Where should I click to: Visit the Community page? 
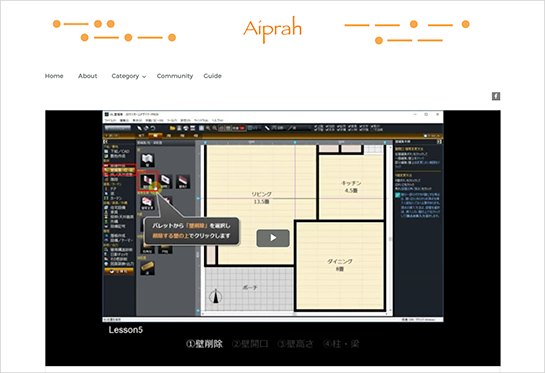pos(174,76)
